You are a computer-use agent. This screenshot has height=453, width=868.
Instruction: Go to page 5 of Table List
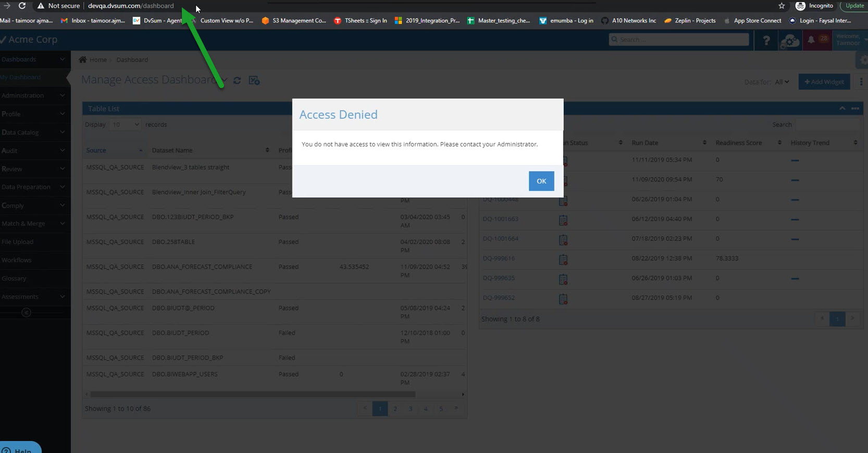pyautogui.click(x=441, y=409)
